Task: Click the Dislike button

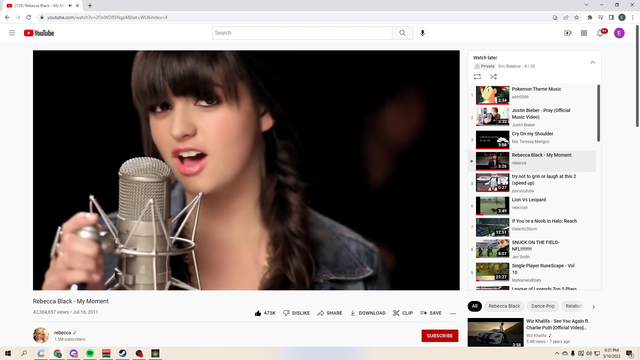Action: pos(296,313)
